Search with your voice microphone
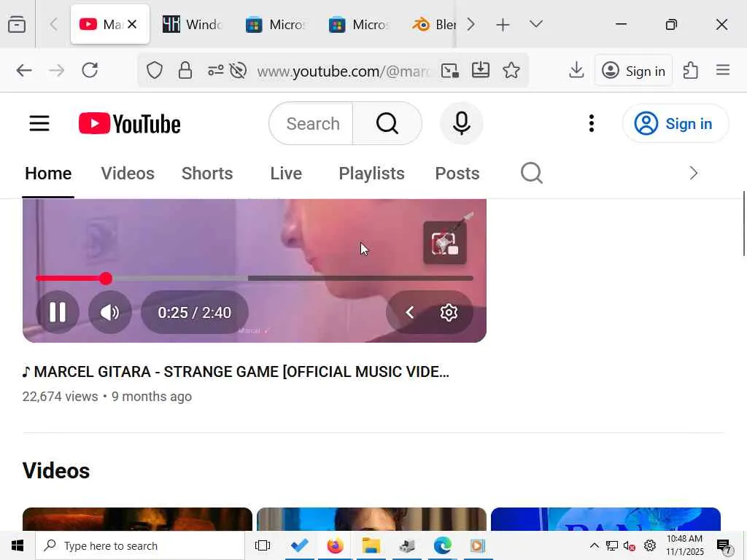The height and width of the screenshot is (560, 747). pyautogui.click(x=461, y=123)
